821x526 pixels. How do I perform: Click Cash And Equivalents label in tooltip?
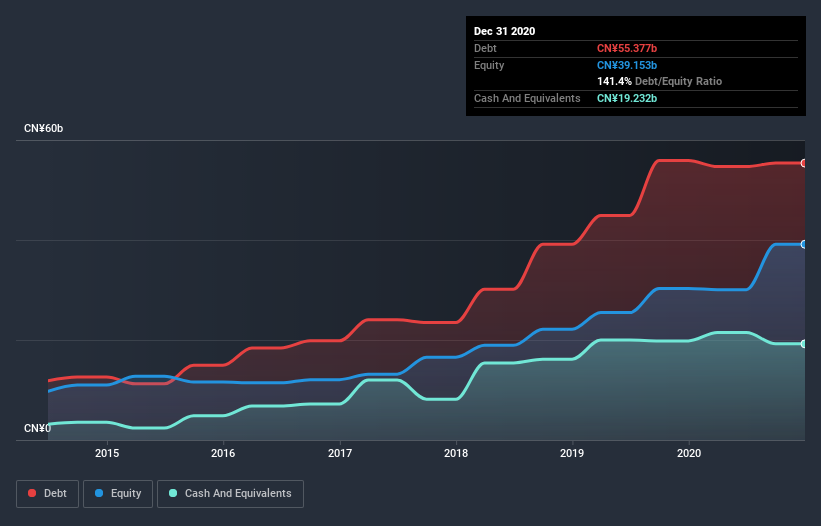tap(527, 98)
